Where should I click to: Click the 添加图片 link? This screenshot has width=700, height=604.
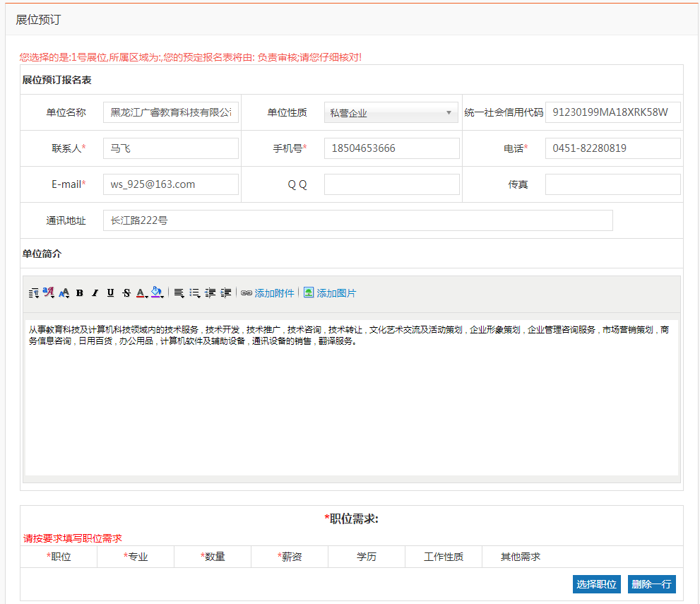click(x=336, y=293)
